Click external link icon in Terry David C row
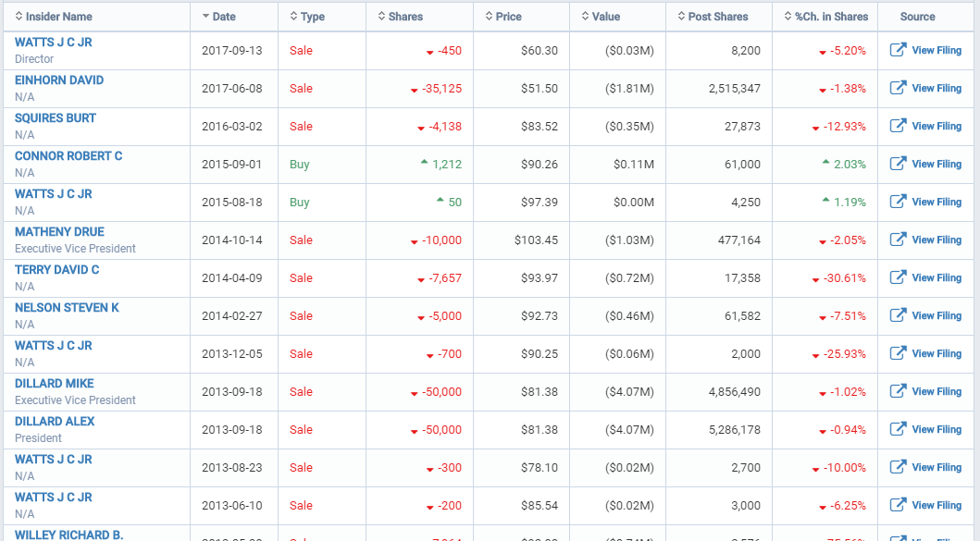This screenshot has width=980, height=541. point(897,277)
